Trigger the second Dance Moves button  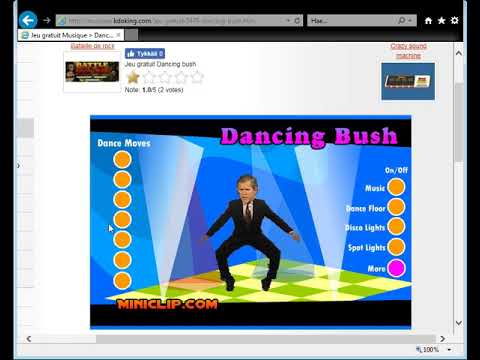122,180
